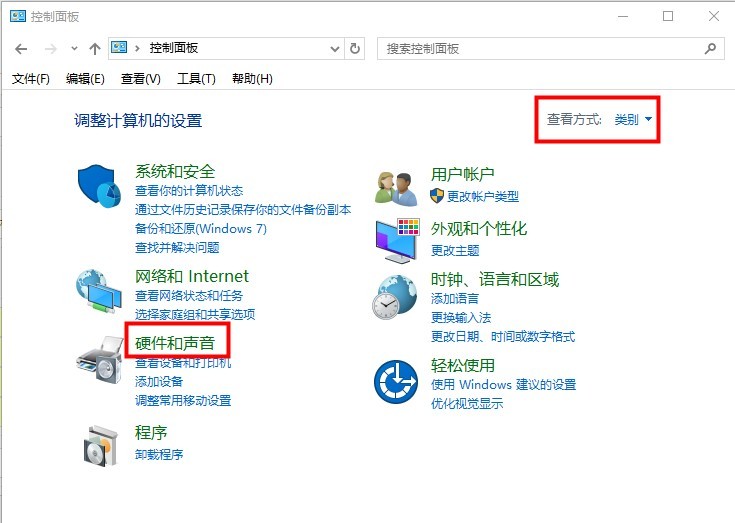
Task: Open the 系统和安全 category heading
Action: click(175, 172)
